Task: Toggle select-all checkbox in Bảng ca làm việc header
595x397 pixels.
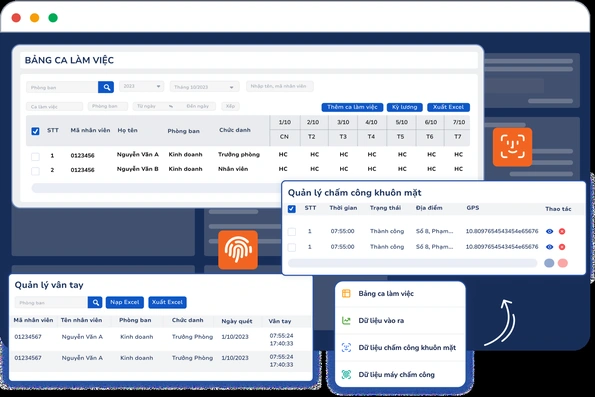Action: [35, 131]
